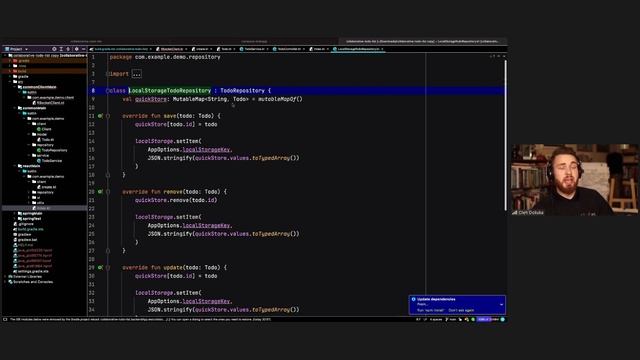Fold the update function via gutter marker
The image size is (640, 360).
coord(108,268)
